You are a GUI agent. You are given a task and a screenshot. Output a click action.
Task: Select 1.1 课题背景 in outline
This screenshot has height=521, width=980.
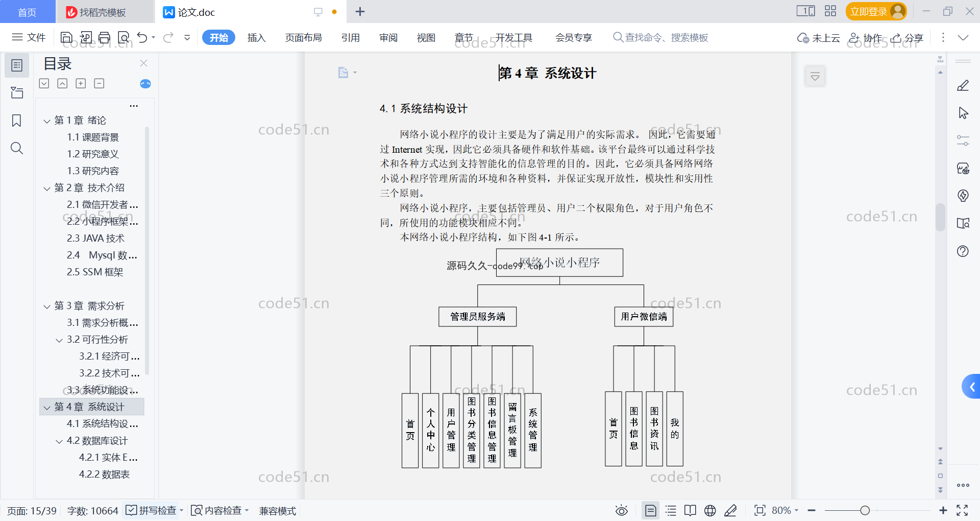[93, 137]
